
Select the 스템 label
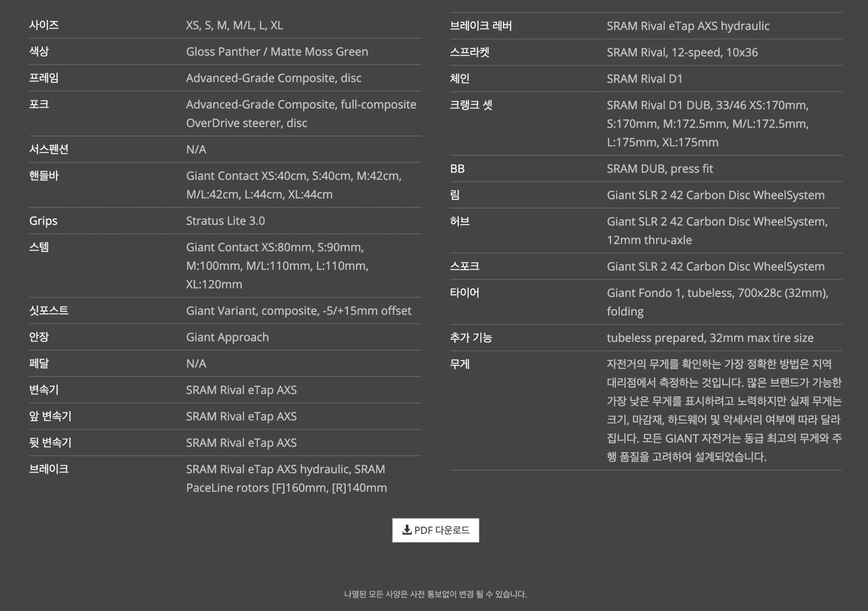pos(39,247)
